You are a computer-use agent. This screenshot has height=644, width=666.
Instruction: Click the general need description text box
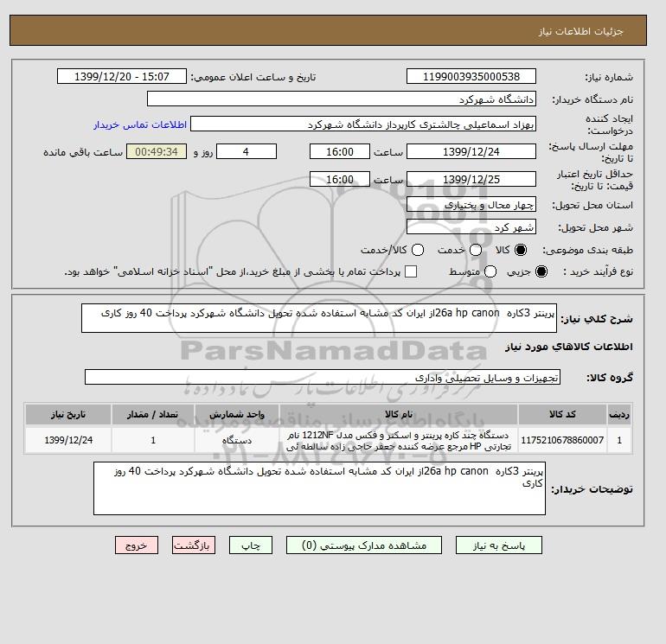pos(319,318)
